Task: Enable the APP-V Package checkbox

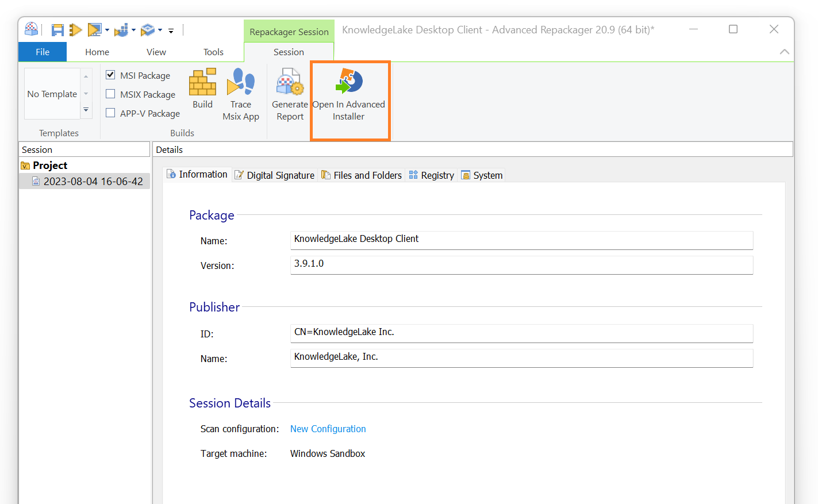Action: point(110,113)
